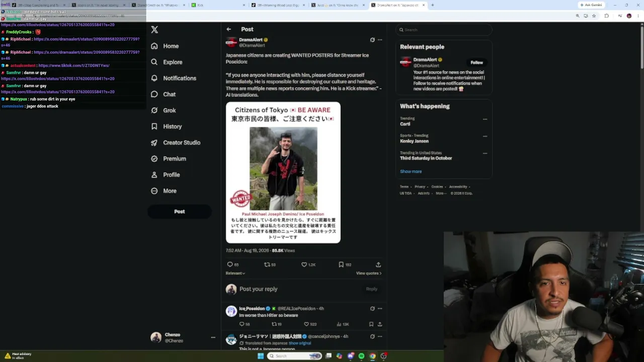Click the browser extensions puzzle icon
This screenshot has height=362, width=644.
(606, 16)
